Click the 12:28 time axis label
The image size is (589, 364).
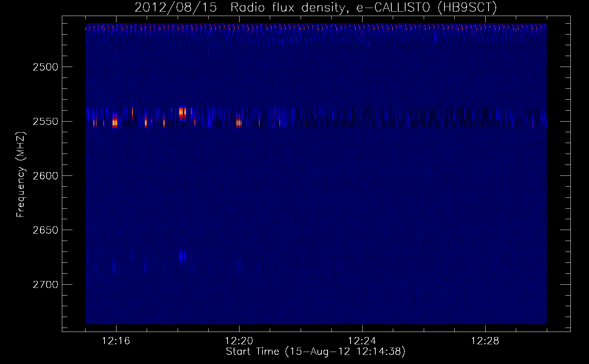485,341
